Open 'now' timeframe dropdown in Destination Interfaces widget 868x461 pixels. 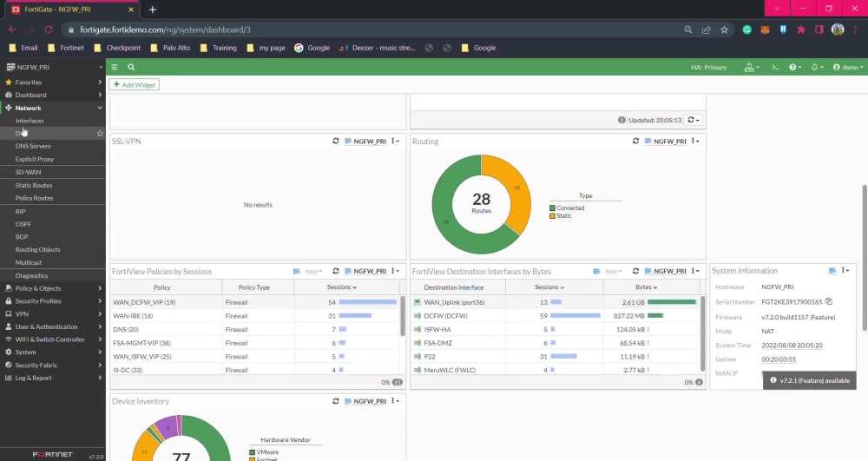tap(614, 271)
